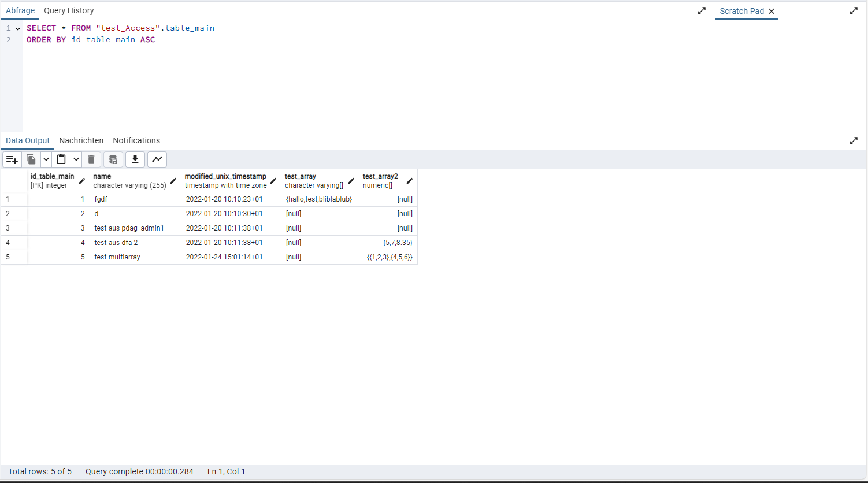Viewport: 868px width, 483px height.
Task: Click the Save data changes icon
Action: (x=113, y=159)
